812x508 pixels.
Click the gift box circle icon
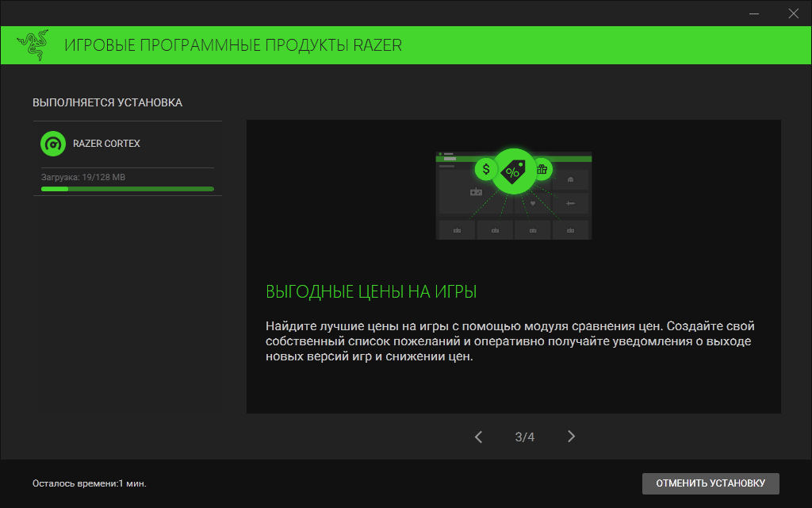click(x=542, y=169)
